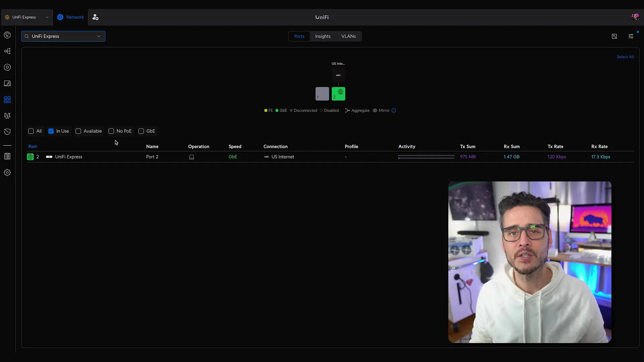Click the Network application icon
Viewport: 644px width, 362px height.
coord(60,17)
